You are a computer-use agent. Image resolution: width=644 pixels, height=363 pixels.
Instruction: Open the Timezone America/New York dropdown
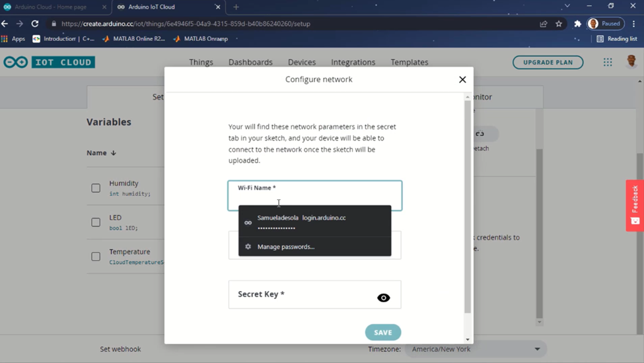coord(476,349)
